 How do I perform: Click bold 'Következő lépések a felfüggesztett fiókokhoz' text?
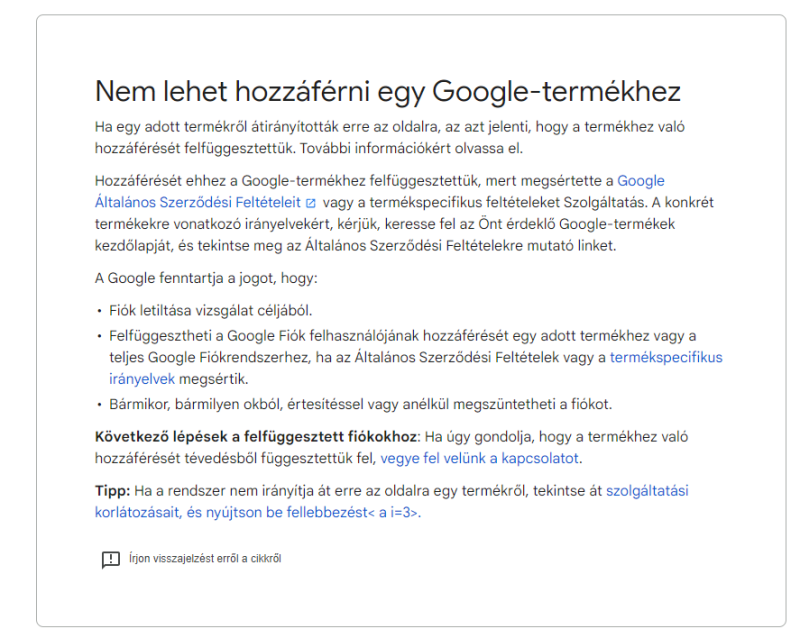(256, 437)
